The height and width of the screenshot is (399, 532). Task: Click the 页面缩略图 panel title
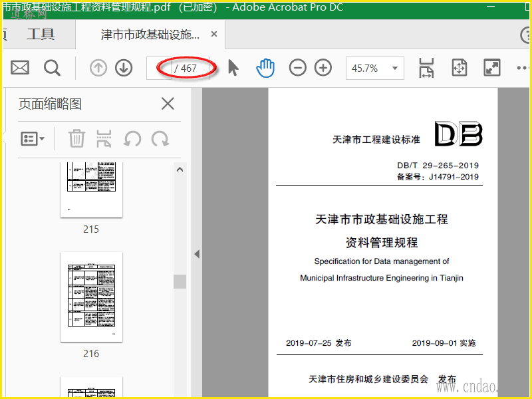point(51,104)
